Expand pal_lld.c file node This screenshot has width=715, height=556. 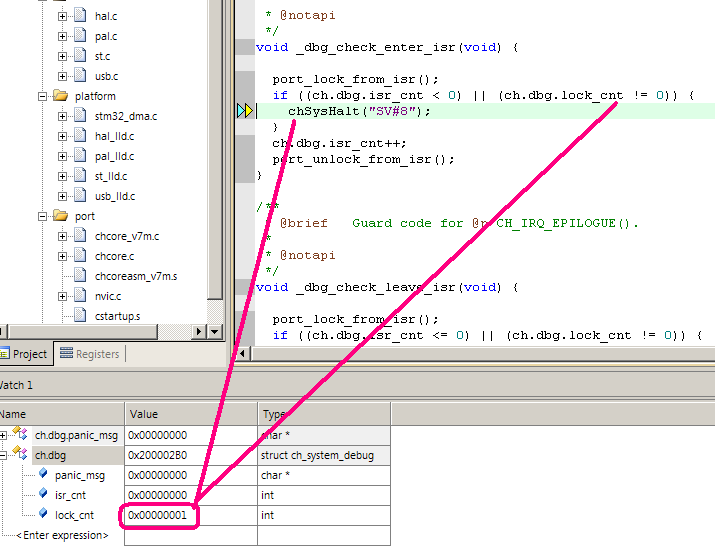[x=62, y=156]
